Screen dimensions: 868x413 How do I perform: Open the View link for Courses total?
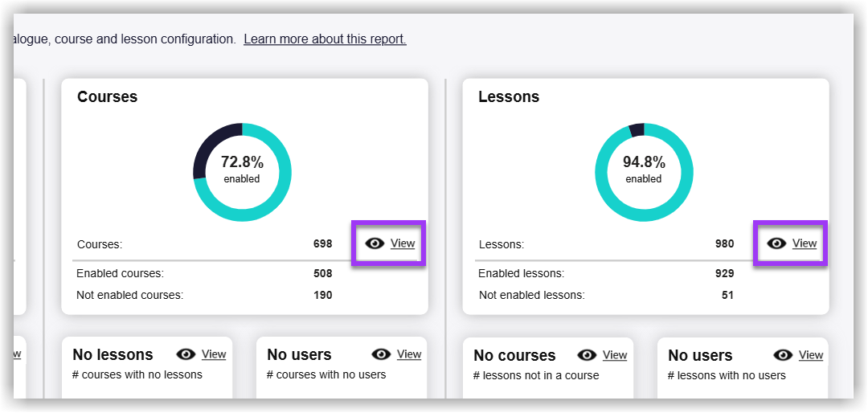pos(403,243)
